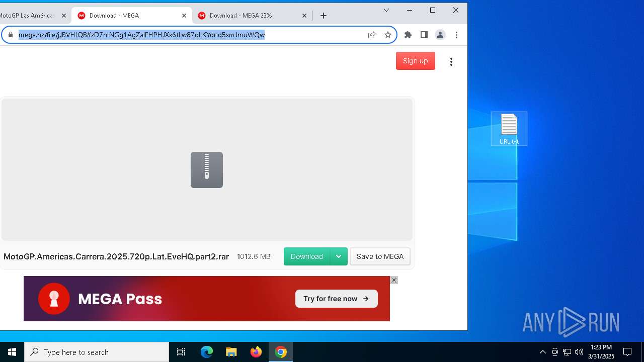Toggle the Chrome side panel
The image size is (644, 362).
424,35
